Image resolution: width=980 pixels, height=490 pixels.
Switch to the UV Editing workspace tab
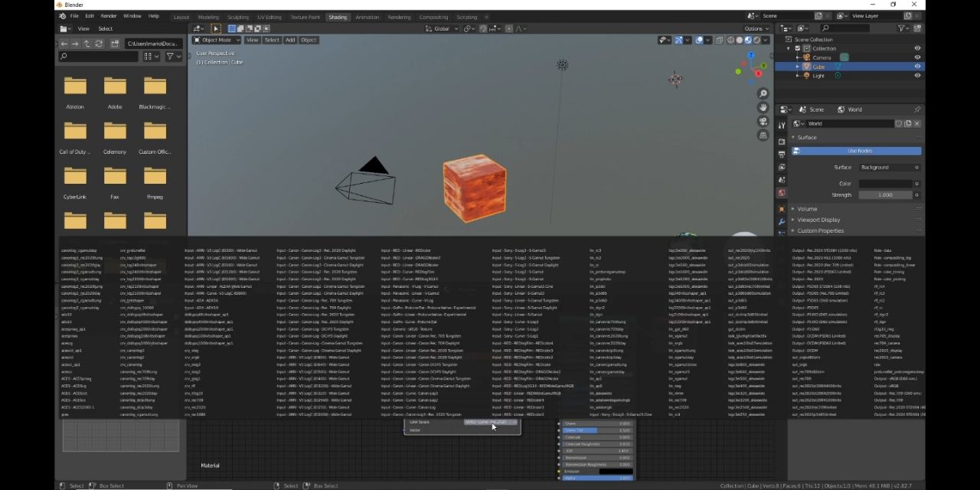(269, 17)
